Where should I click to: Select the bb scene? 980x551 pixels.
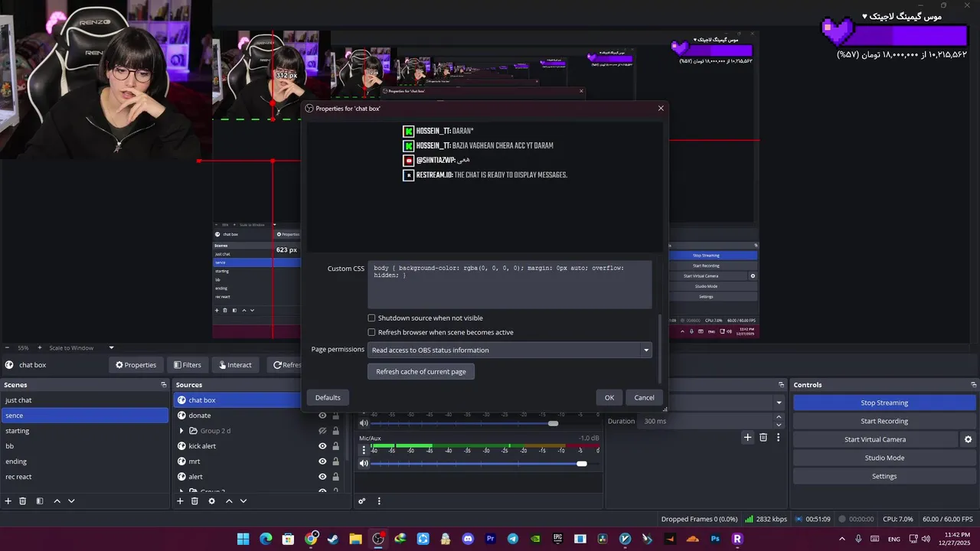[84, 446]
